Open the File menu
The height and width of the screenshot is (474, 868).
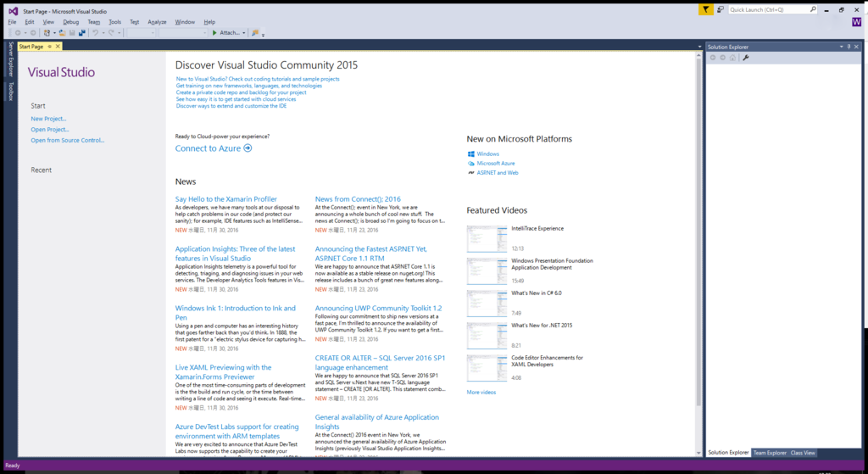click(12, 22)
